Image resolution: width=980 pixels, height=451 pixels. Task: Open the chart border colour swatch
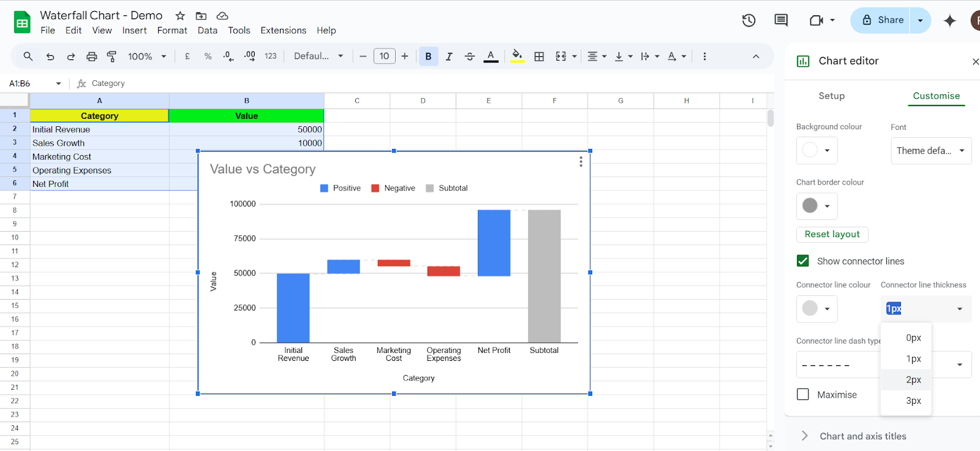[x=816, y=206]
